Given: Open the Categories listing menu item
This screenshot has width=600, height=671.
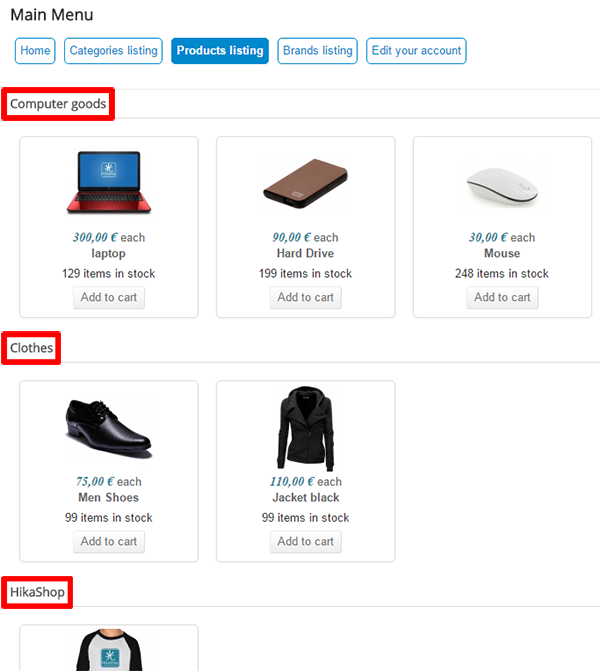Looking at the screenshot, I should 114,51.
